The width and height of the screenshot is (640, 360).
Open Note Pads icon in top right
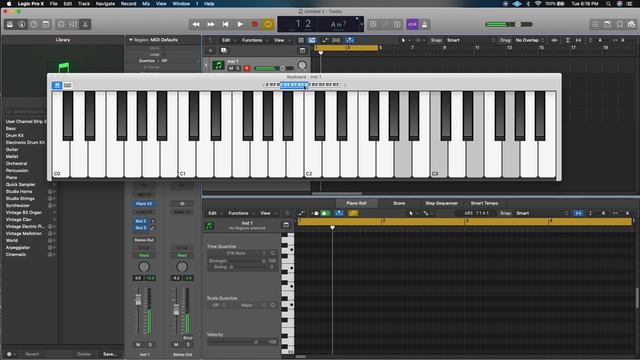[607, 24]
